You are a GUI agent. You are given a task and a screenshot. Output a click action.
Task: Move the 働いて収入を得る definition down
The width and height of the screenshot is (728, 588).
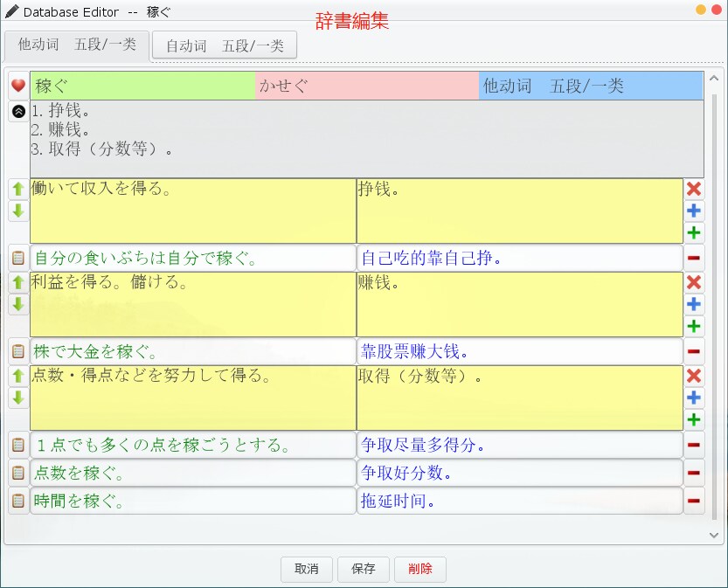[18, 211]
